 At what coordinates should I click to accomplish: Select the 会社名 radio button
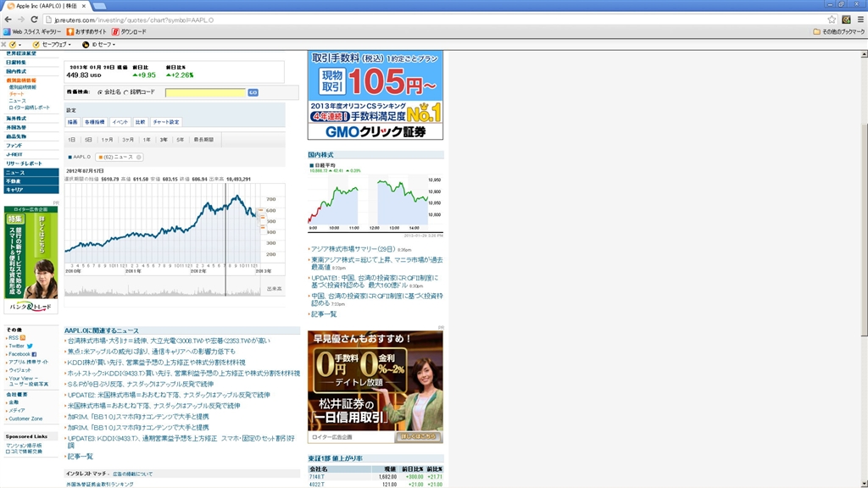100,92
